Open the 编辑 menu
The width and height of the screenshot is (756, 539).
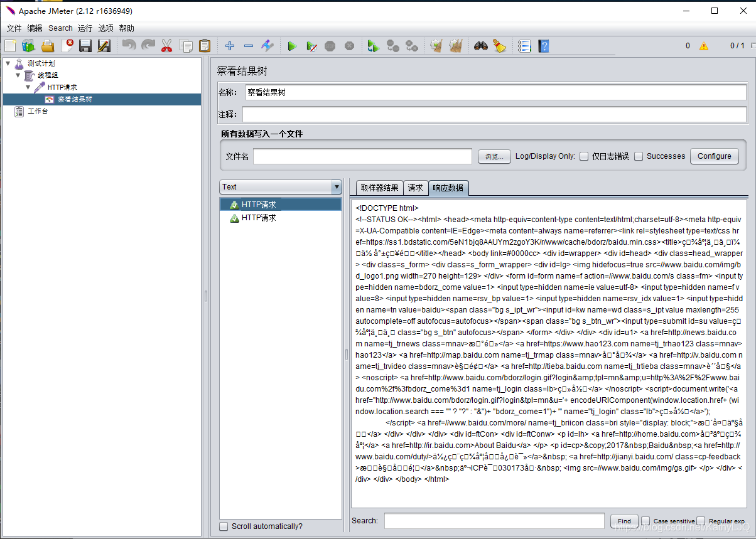click(x=35, y=28)
